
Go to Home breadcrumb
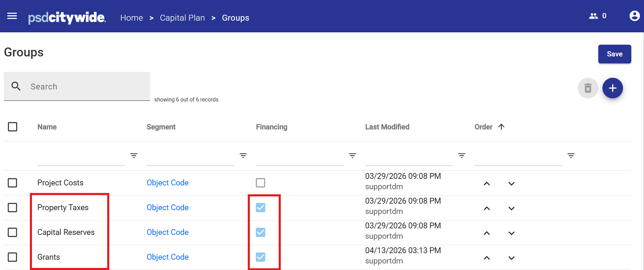coord(132,18)
